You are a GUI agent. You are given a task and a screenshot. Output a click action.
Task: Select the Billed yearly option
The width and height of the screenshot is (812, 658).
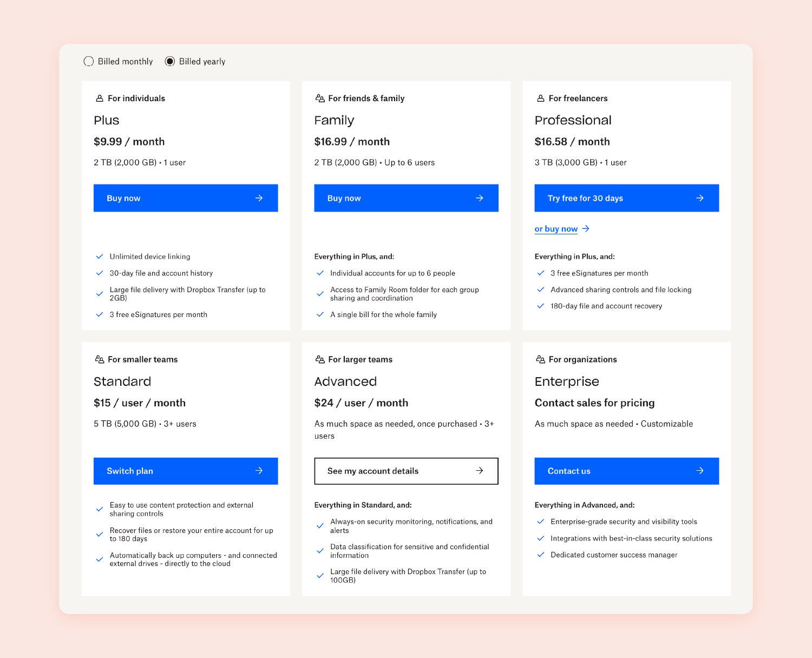tap(169, 61)
